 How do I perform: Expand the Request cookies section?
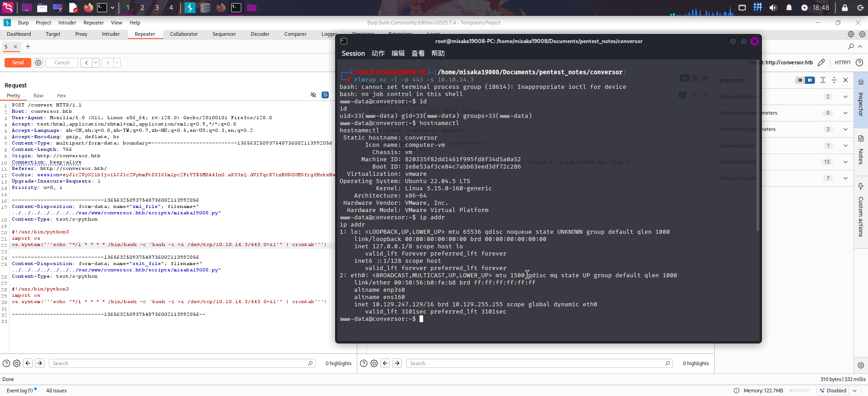(845, 145)
